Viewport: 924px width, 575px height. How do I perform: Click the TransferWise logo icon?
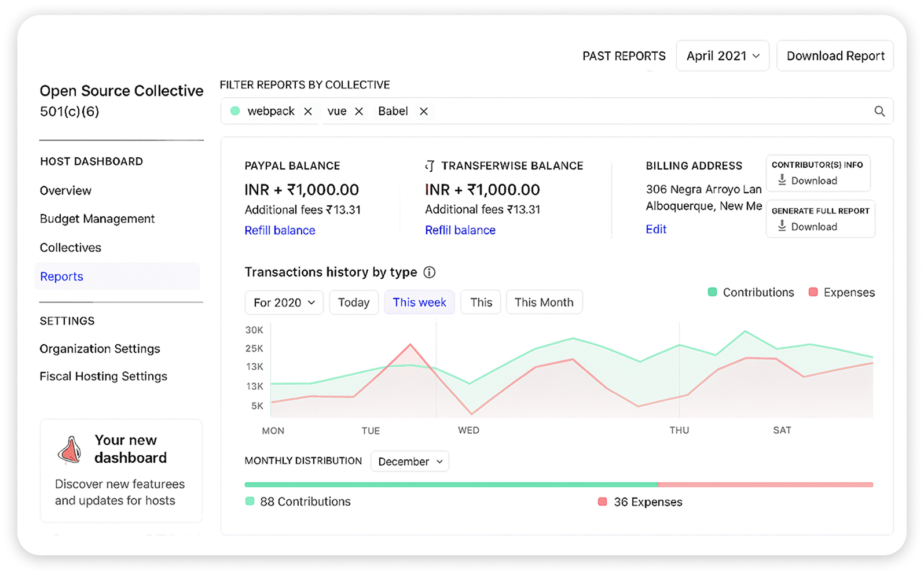click(x=430, y=166)
